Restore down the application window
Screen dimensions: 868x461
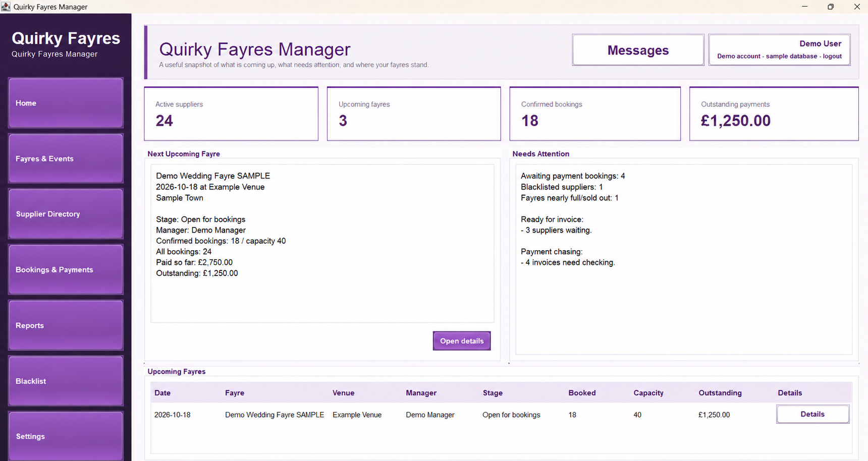click(x=831, y=7)
